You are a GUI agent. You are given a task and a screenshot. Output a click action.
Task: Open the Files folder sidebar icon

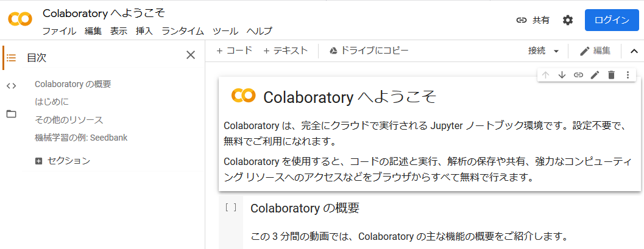coord(11,114)
